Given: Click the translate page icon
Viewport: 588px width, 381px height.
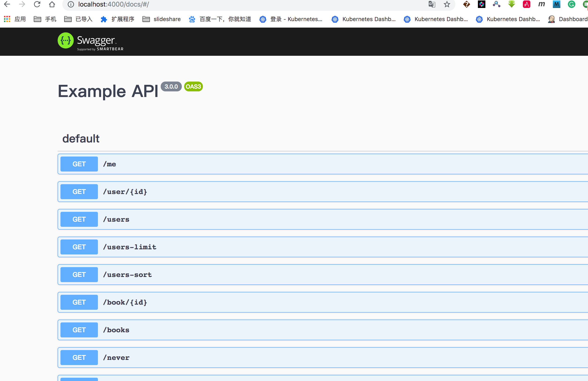Looking at the screenshot, I should (x=432, y=4).
